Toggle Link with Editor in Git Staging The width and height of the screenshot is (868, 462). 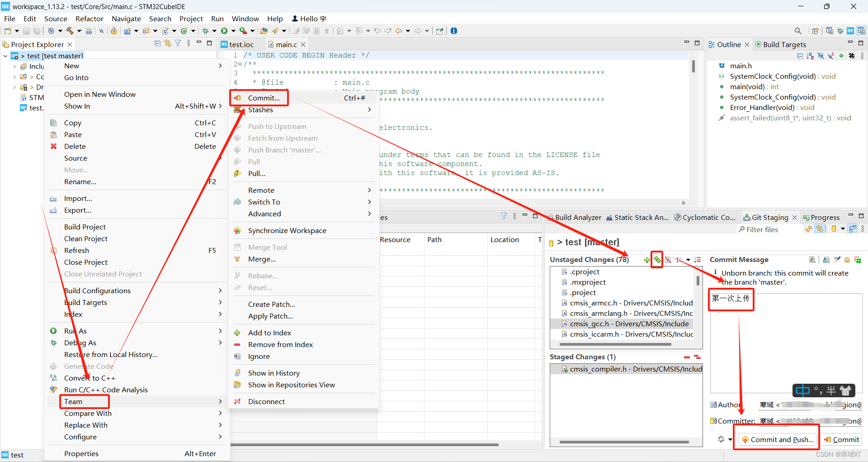click(x=819, y=229)
